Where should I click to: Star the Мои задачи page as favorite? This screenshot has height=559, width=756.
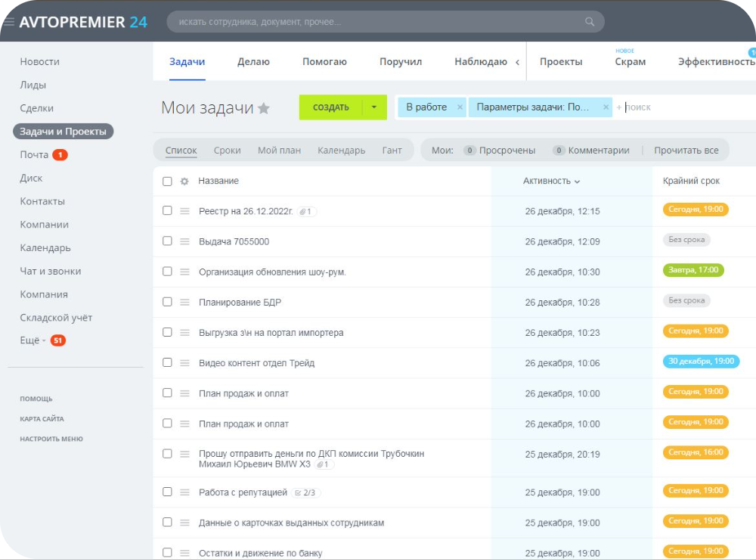coord(264,108)
